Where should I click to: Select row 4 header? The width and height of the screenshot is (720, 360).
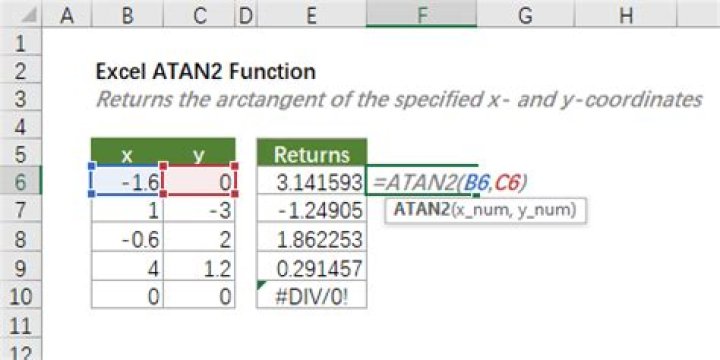(x=21, y=127)
